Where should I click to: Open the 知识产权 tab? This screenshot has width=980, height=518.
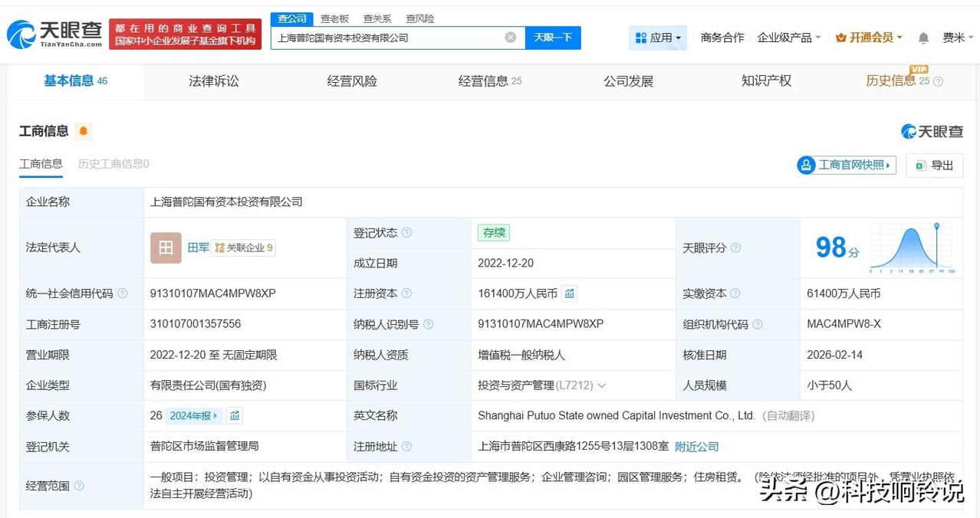point(766,80)
